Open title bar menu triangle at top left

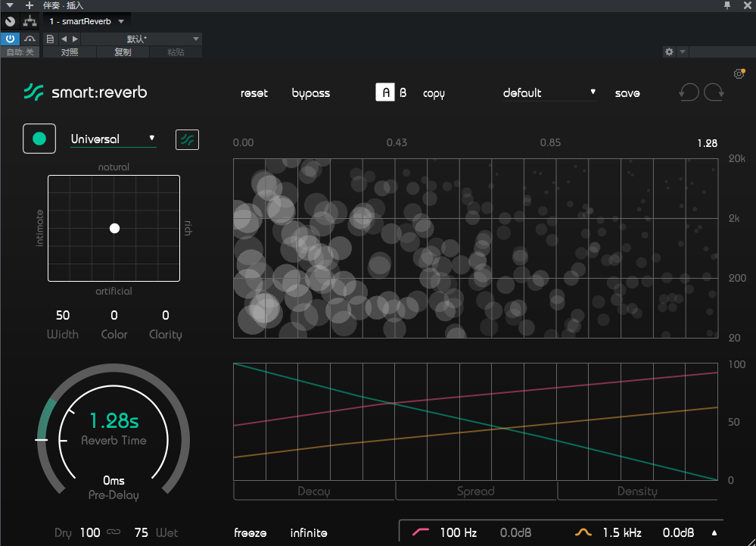(9, 5)
